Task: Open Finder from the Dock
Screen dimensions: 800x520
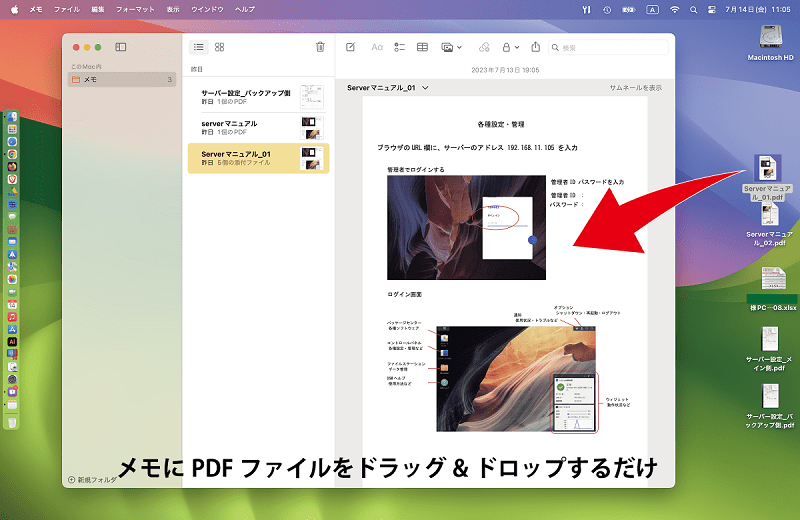Action: [x=12, y=117]
